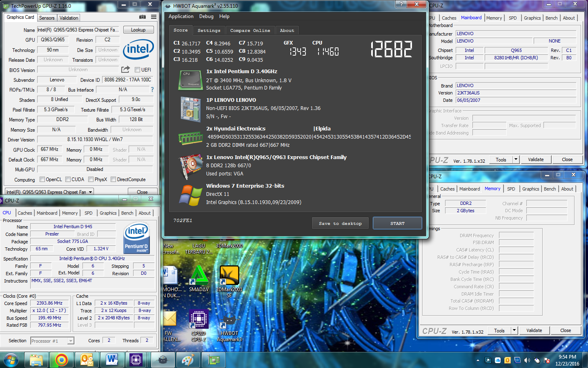Click Close in the lower CPU-Z window
Screen dimensions: 588x368
[566, 330]
